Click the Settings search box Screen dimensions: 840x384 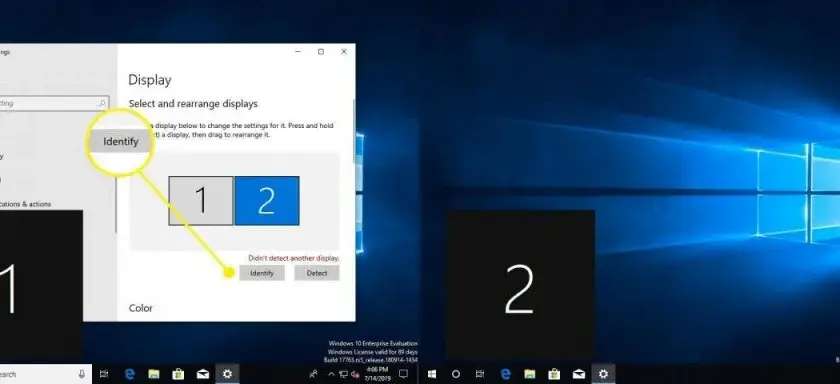[x=54, y=103]
